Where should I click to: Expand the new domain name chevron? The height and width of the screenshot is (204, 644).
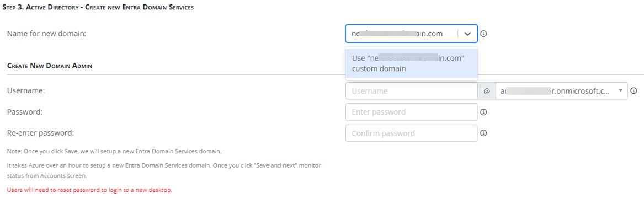tap(467, 34)
